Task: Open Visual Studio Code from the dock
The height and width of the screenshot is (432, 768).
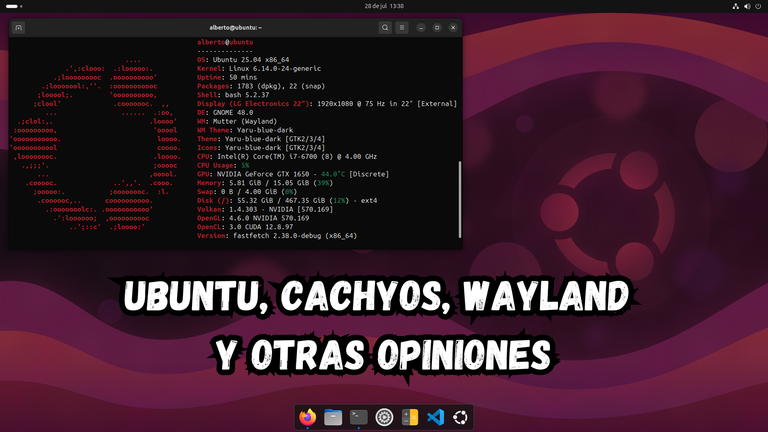Action: (x=435, y=417)
